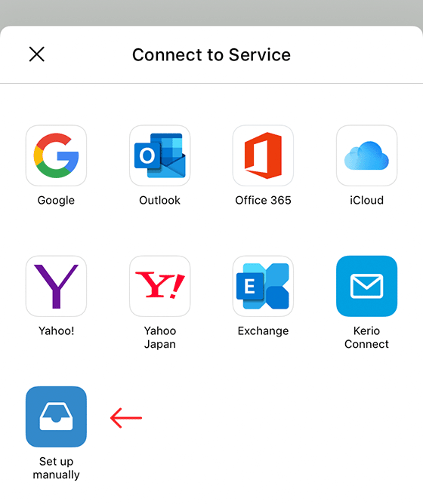Select the Kerio Connect envelope icon
The width and height of the screenshot is (423, 504).
point(366,286)
